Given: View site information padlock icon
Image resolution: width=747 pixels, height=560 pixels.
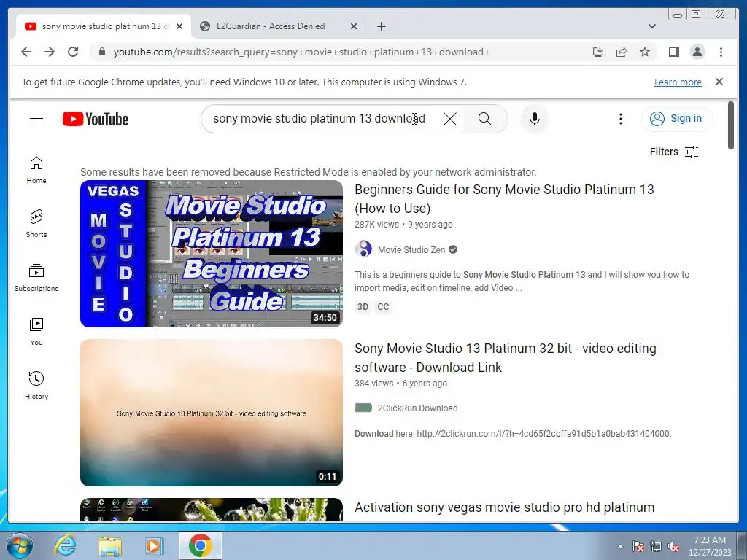Looking at the screenshot, I should pos(101,52).
